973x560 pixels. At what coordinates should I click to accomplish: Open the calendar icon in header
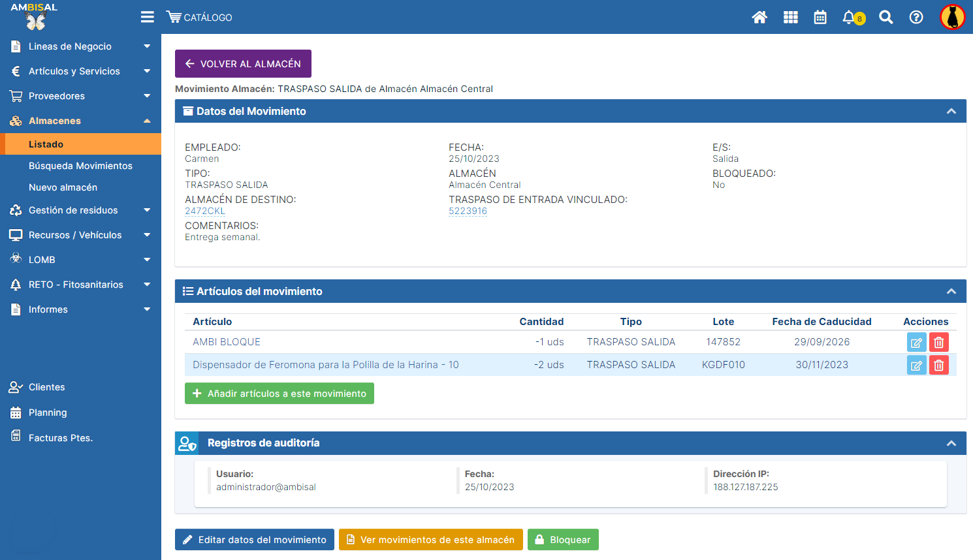820,18
